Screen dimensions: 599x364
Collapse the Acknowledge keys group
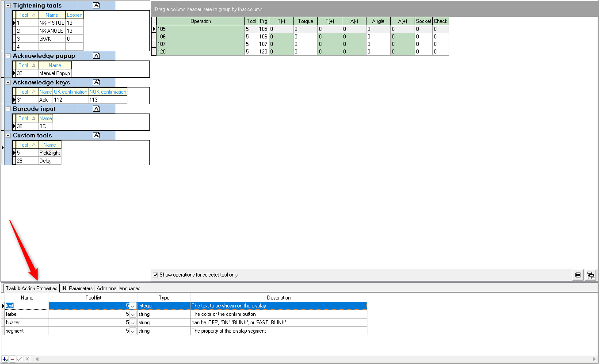8,82
